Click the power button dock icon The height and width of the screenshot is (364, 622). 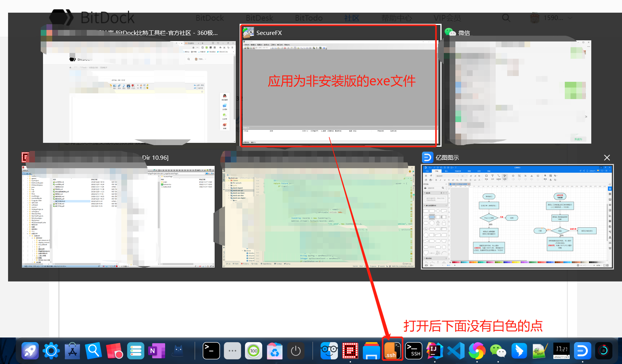click(x=296, y=351)
